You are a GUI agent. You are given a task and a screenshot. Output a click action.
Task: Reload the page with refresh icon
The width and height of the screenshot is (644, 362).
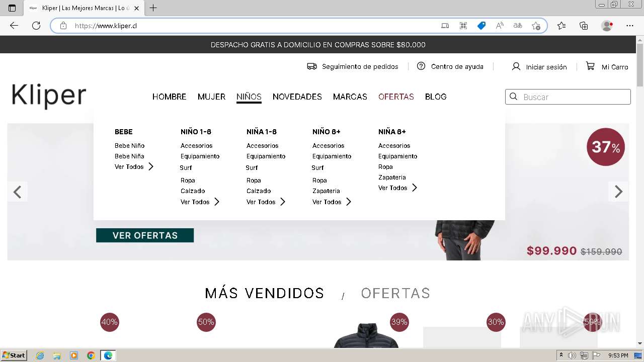pyautogui.click(x=36, y=26)
